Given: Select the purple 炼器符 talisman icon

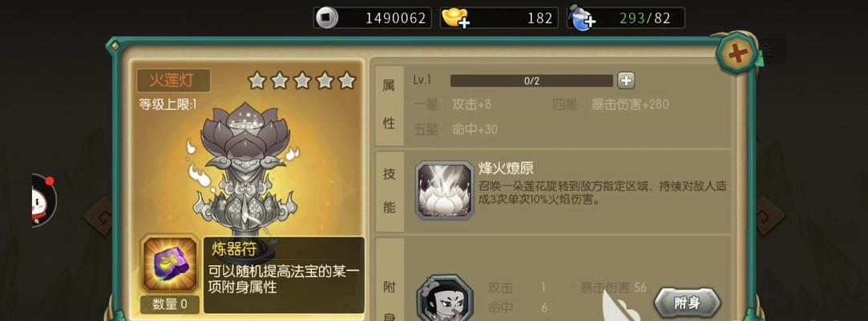Looking at the screenshot, I should click(169, 265).
